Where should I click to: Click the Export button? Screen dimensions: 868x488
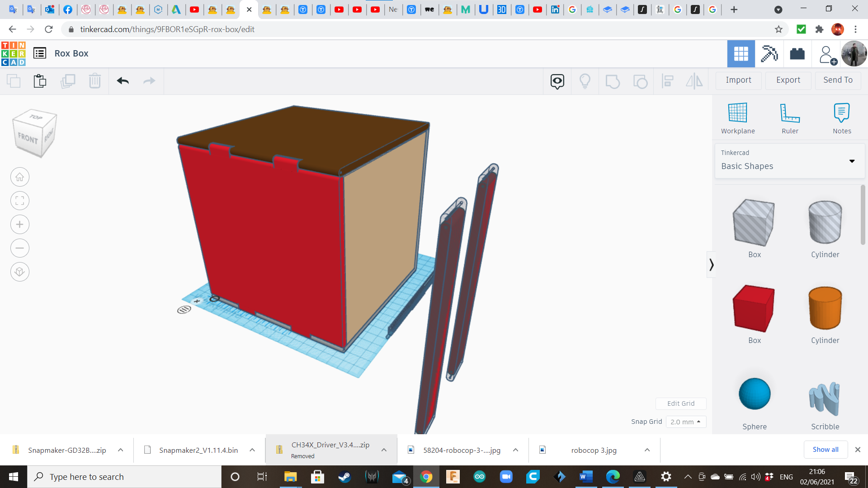(x=788, y=80)
